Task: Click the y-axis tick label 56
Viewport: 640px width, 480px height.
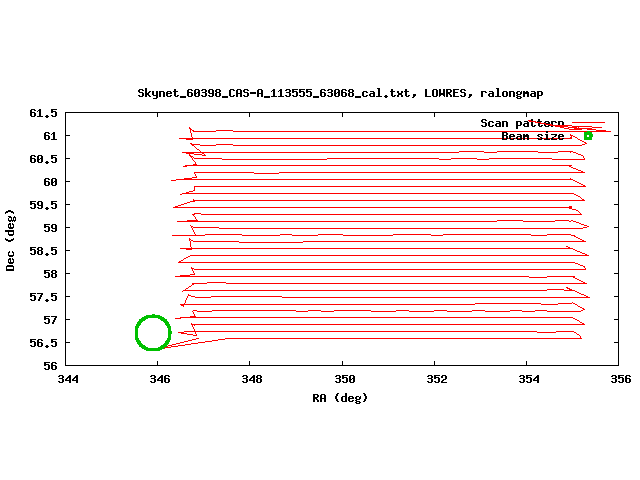Action: [x=51, y=366]
